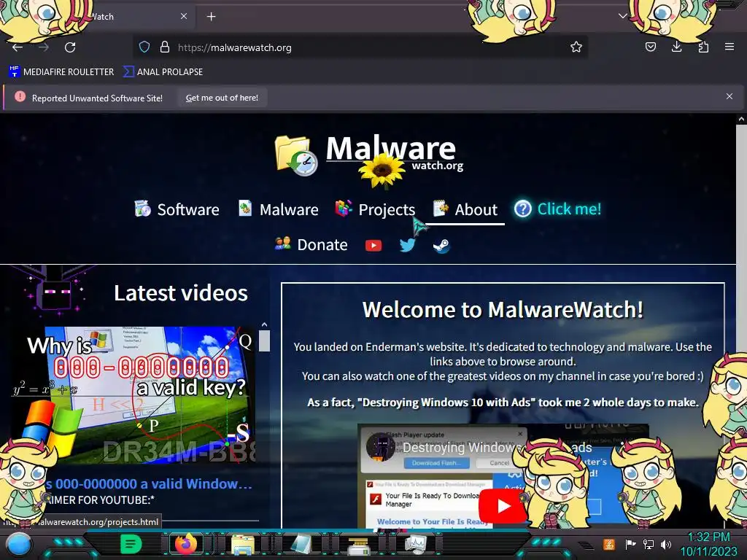This screenshot has width=747, height=560.
Task: Click the Click me! help link
Action: (x=557, y=209)
